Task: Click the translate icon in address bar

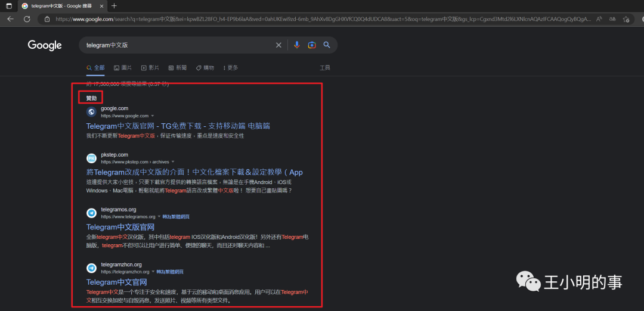Action: (x=612, y=19)
